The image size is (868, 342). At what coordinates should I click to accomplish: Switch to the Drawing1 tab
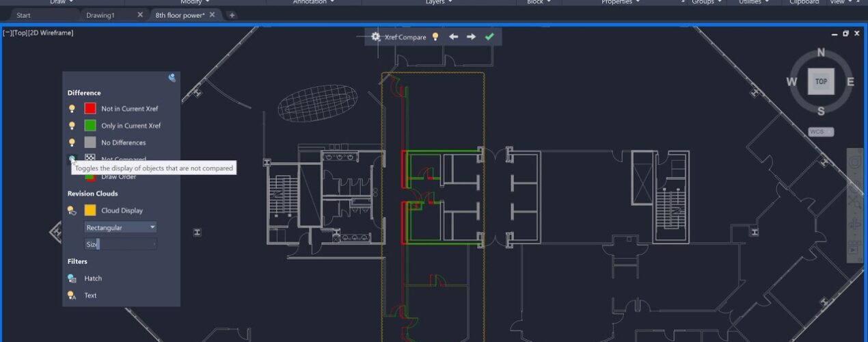point(100,15)
